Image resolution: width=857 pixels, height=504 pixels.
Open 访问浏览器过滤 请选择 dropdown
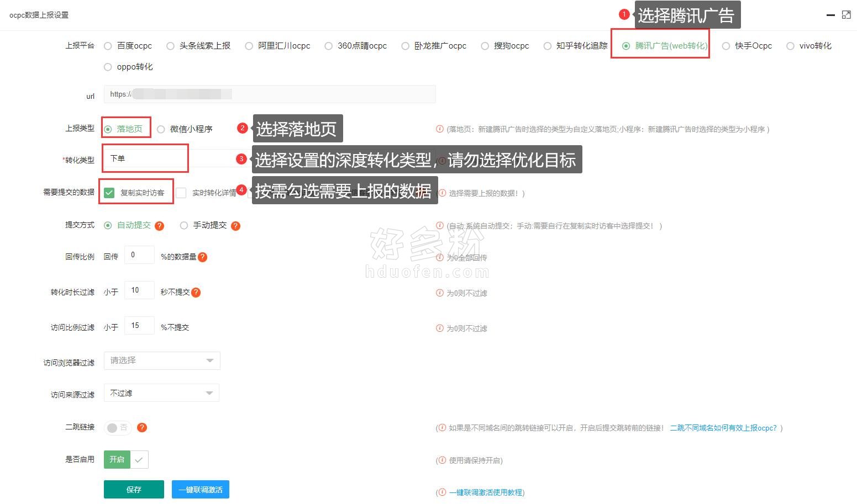click(x=162, y=360)
